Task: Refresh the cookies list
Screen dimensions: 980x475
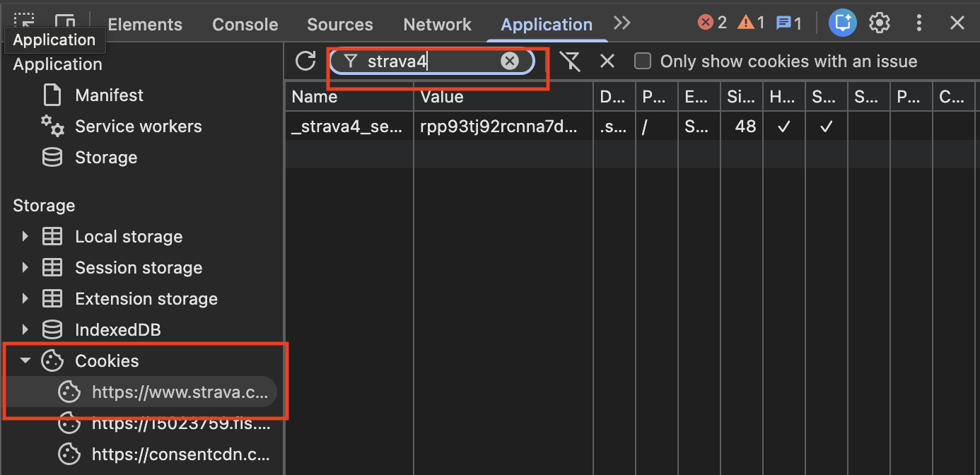Action: click(305, 61)
